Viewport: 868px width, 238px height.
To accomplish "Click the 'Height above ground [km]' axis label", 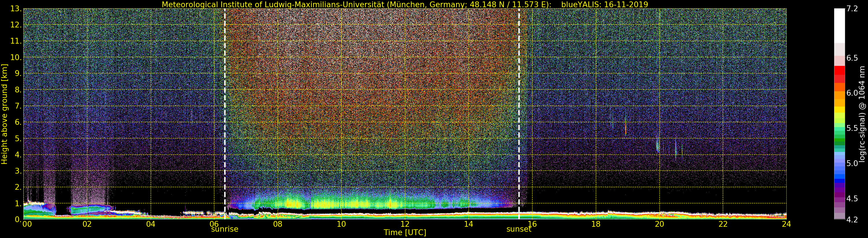I will (x=4, y=114).
